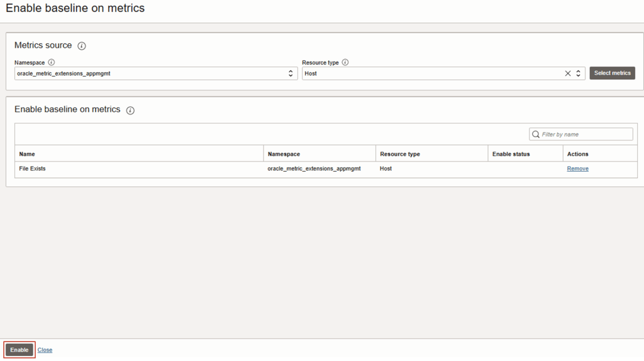The width and height of the screenshot is (644, 361).
Task: Click the info icon next to Resource type label
Action: coord(345,62)
